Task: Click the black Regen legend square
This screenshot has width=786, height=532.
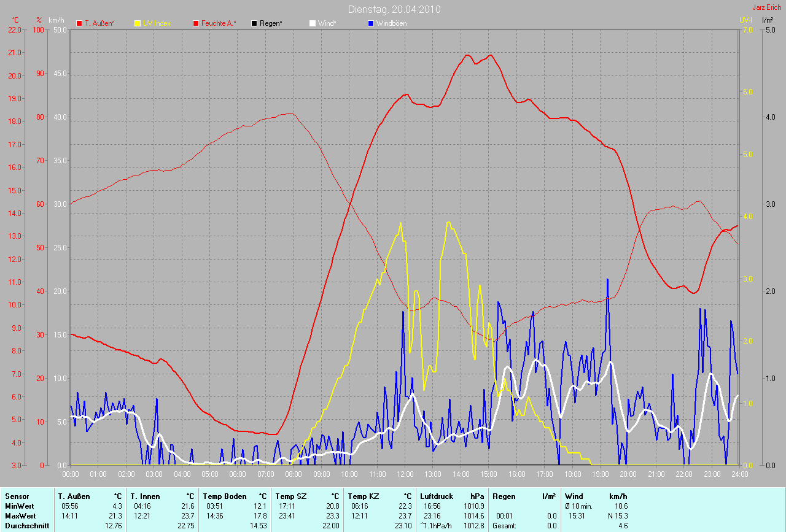Action: pyautogui.click(x=255, y=23)
